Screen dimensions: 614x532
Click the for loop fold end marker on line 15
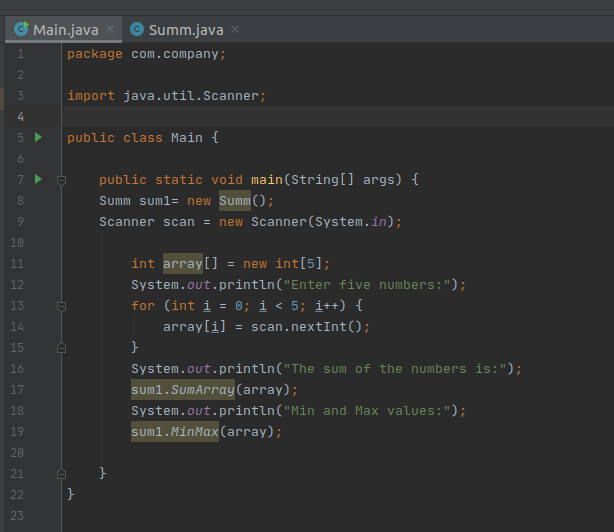point(61,348)
